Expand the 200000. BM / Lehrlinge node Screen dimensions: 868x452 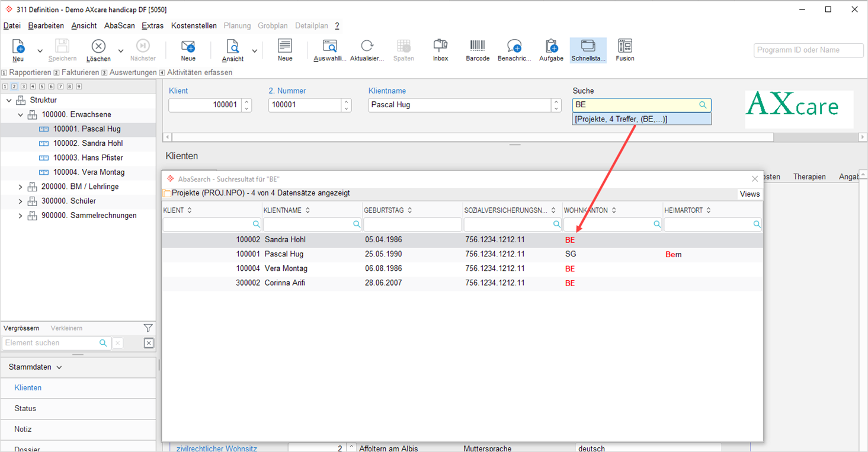tap(20, 187)
